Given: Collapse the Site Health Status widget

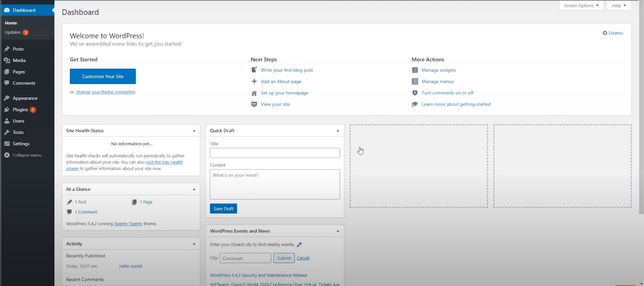Looking at the screenshot, I should click(x=194, y=131).
